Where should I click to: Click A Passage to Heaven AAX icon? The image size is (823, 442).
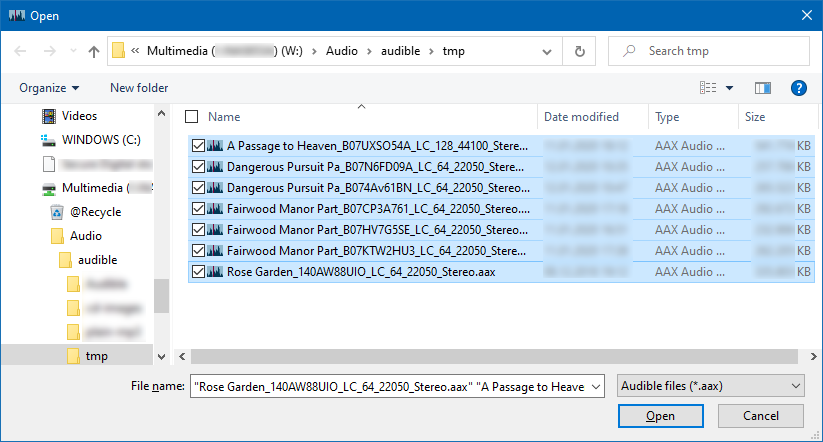coord(215,145)
